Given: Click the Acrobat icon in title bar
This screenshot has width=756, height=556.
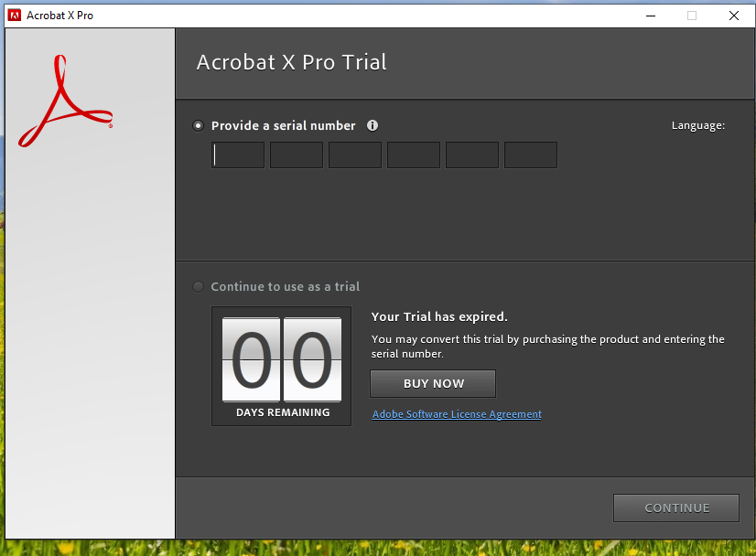Looking at the screenshot, I should (15, 16).
